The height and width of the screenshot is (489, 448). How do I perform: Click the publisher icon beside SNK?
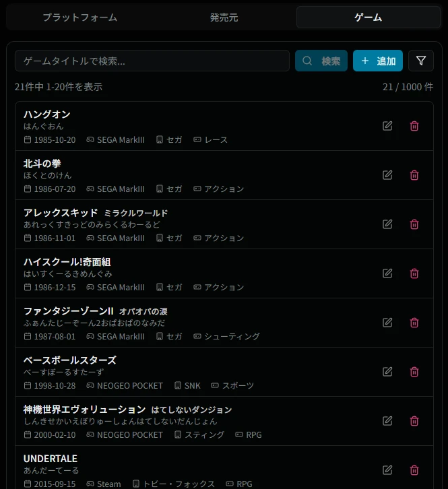177,385
